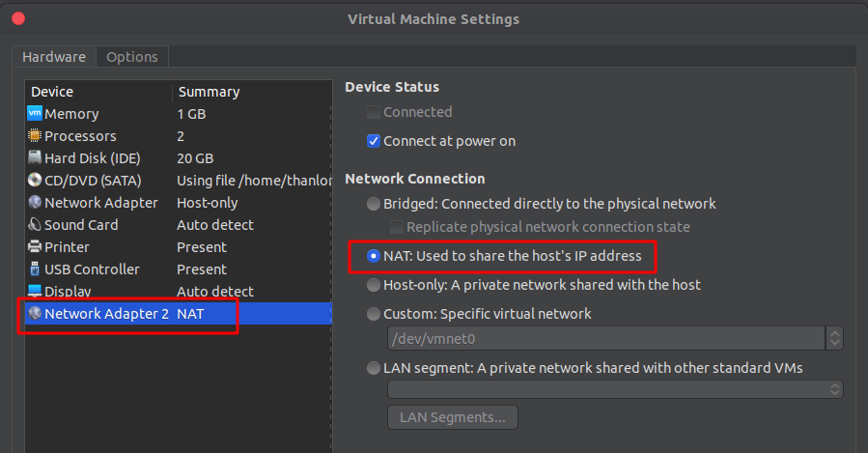
Task: Click the Host-only Network Adapter globe icon
Action: point(35,202)
